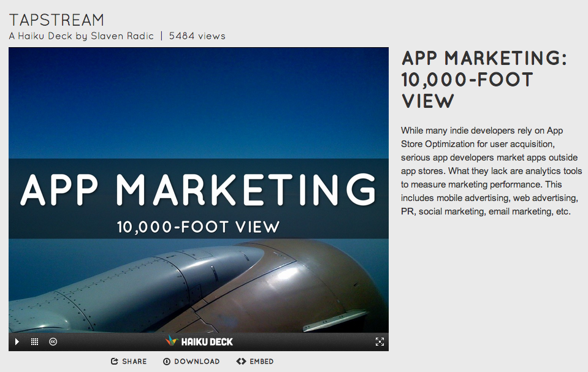Click the Creative Commons license icon

53,342
